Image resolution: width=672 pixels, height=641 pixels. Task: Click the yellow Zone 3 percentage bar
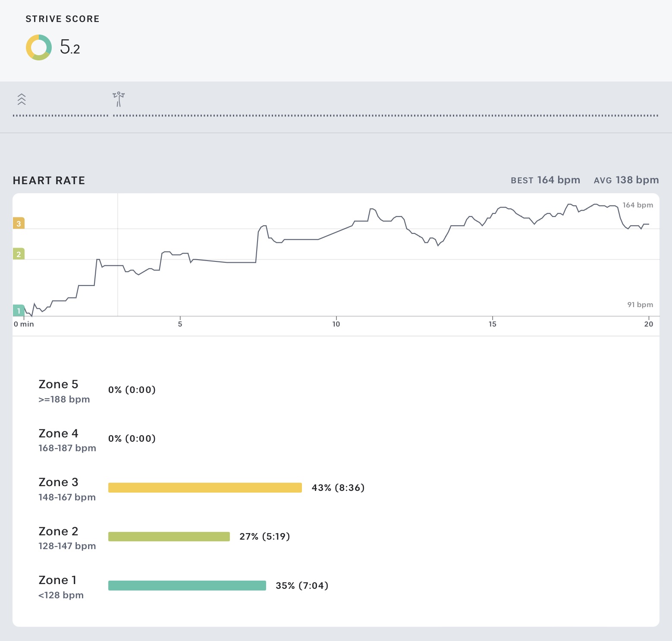pyautogui.click(x=205, y=487)
